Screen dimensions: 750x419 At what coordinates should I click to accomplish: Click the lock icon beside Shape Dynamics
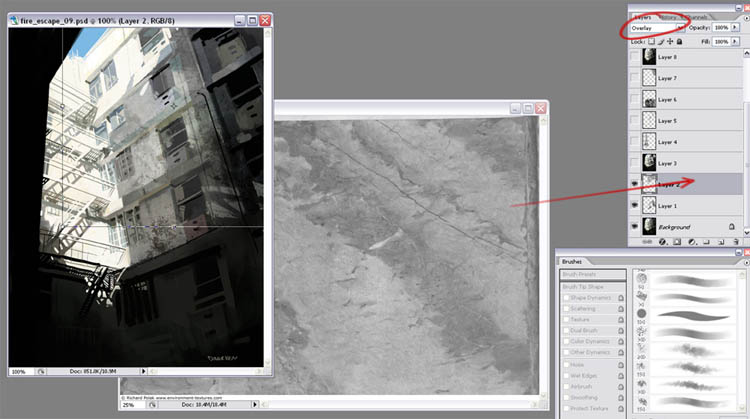622,297
